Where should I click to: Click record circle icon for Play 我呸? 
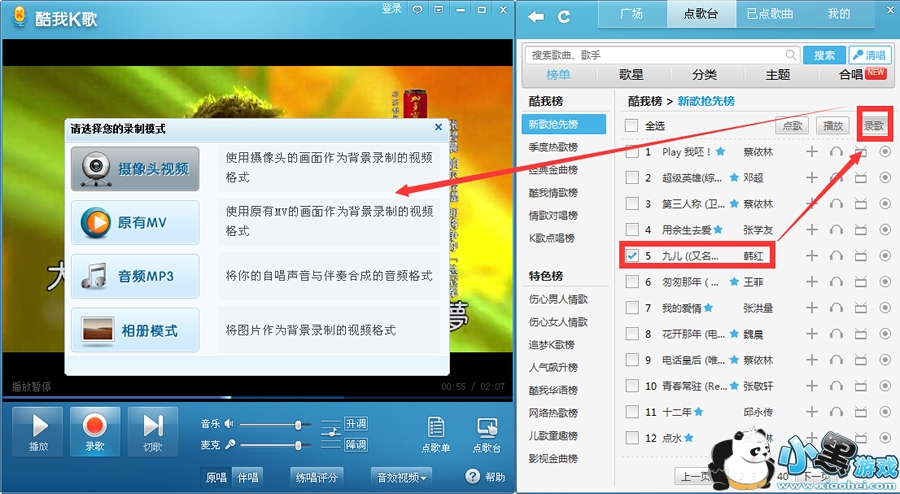(885, 152)
